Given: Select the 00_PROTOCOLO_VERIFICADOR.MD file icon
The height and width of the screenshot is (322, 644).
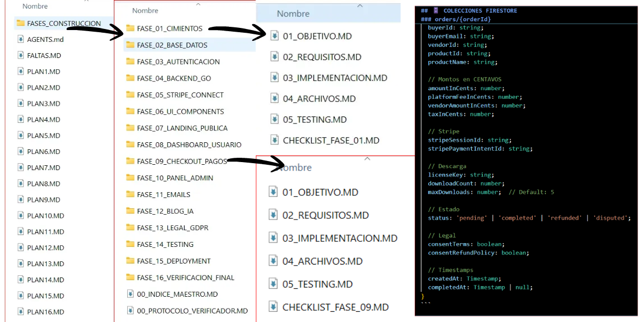Looking at the screenshot, I should coord(130,311).
